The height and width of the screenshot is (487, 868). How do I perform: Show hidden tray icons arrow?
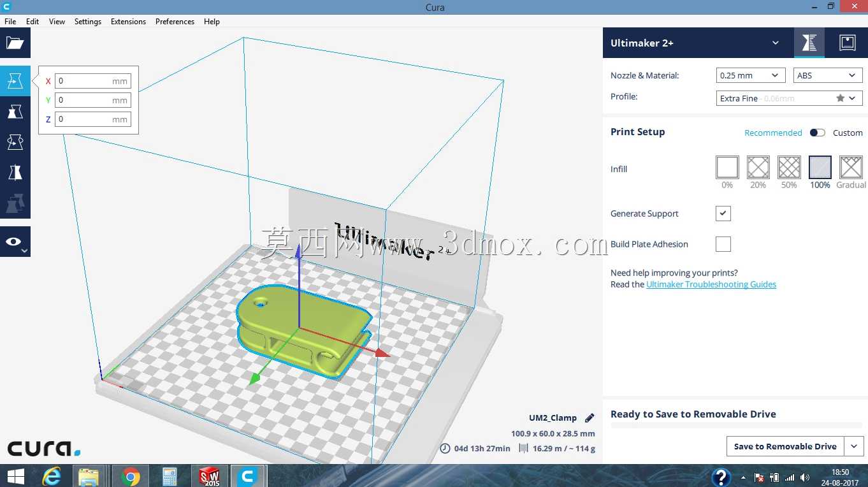tap(743, 477)
